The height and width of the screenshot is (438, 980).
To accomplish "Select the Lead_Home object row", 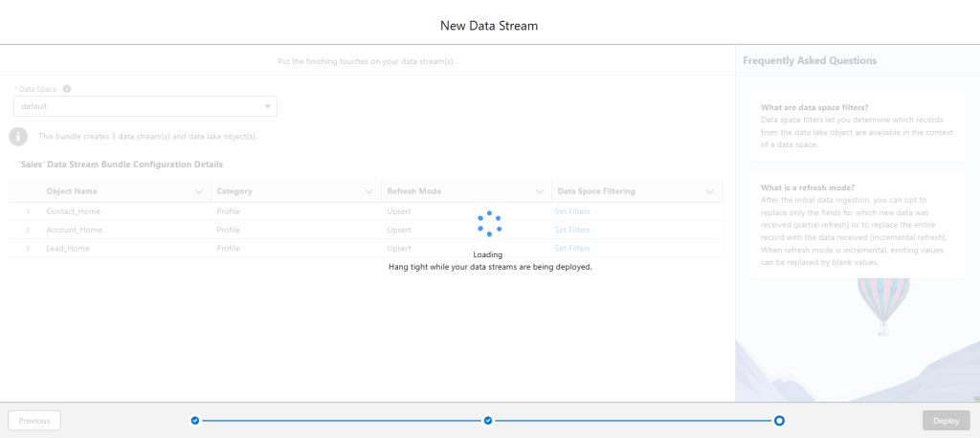I will pyautogui.click(x=68, y=248).
